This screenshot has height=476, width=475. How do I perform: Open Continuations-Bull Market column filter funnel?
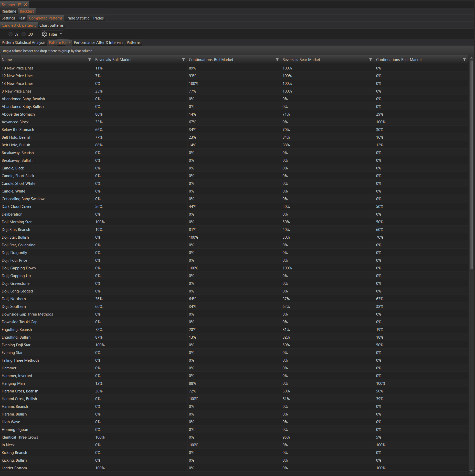point(277,59)
